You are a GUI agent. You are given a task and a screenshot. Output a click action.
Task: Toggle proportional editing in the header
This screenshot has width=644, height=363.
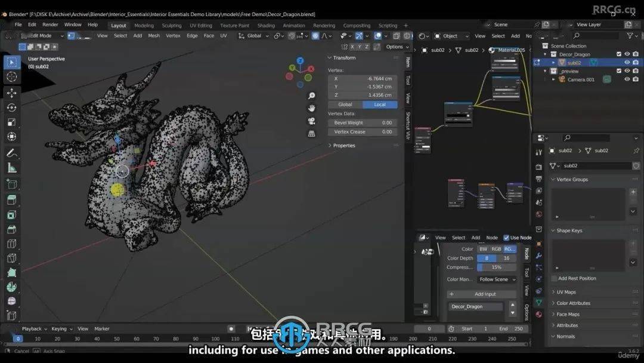(x=315, y=36)
